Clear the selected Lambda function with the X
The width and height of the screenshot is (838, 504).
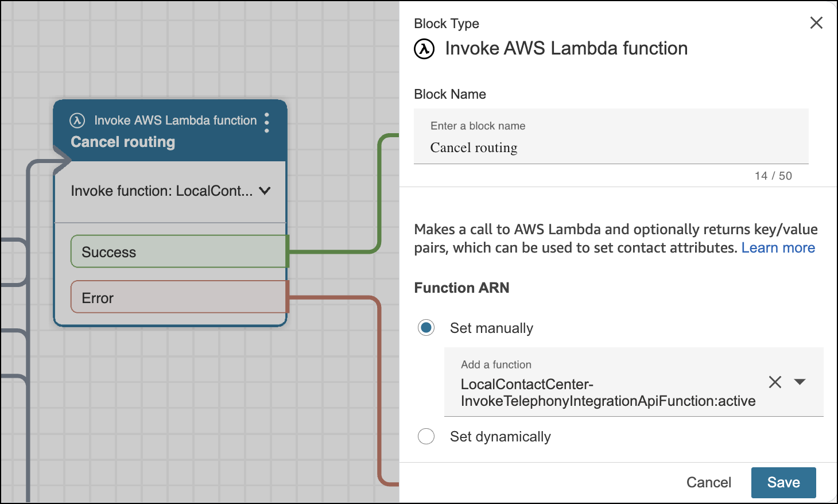pyautogui.click(x=775, y=382)
